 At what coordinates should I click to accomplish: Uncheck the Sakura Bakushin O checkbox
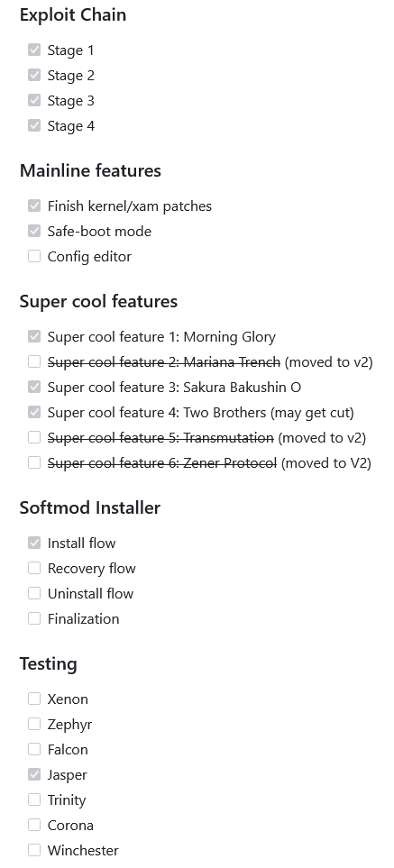tap(34, 387)
